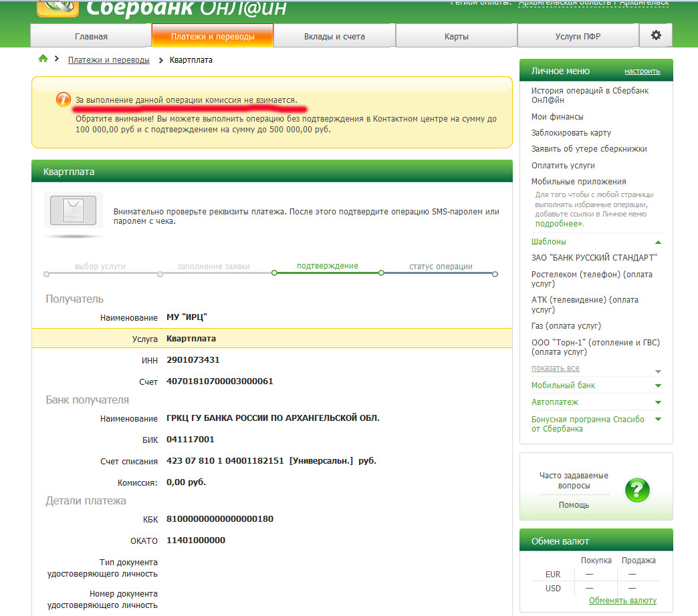Image resolution: width=698 pixels, height=616 pixels.
Task: Expand the Мобильный банк section
Action: coord(658,386)
